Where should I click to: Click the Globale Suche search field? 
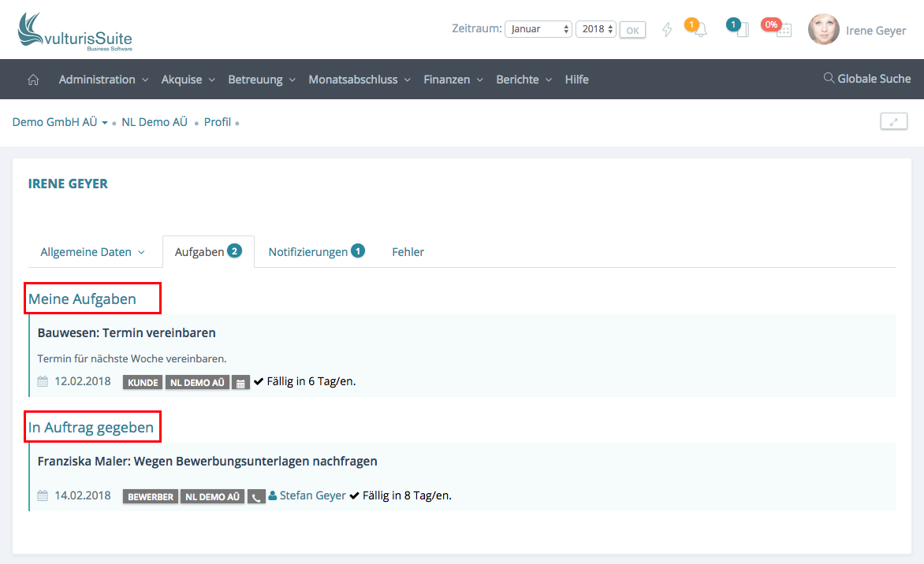867,79
